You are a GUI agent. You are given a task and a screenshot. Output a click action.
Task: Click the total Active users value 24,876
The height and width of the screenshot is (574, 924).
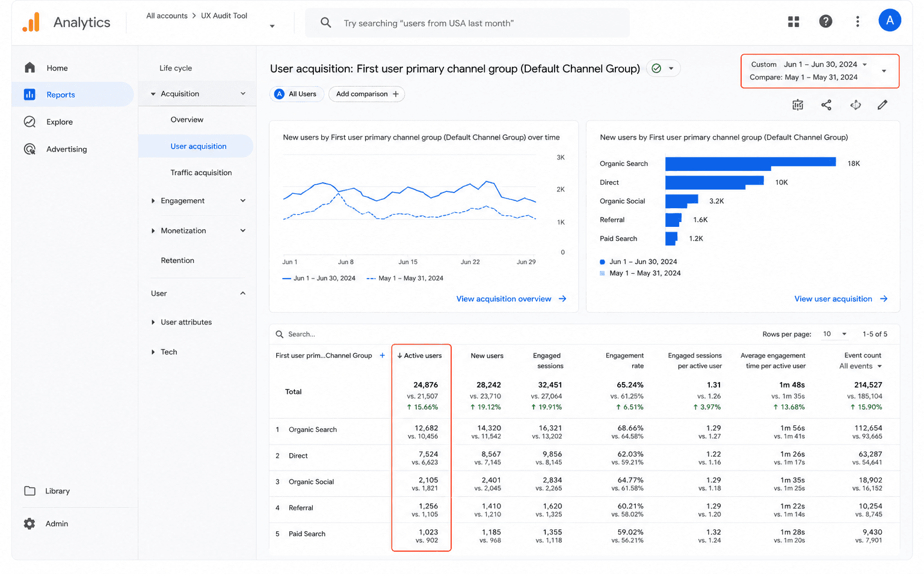425,385
